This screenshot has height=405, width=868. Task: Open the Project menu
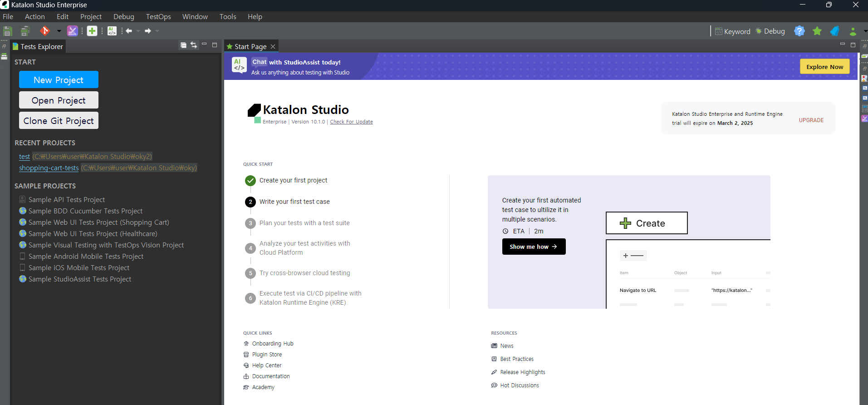pos(91,17)
